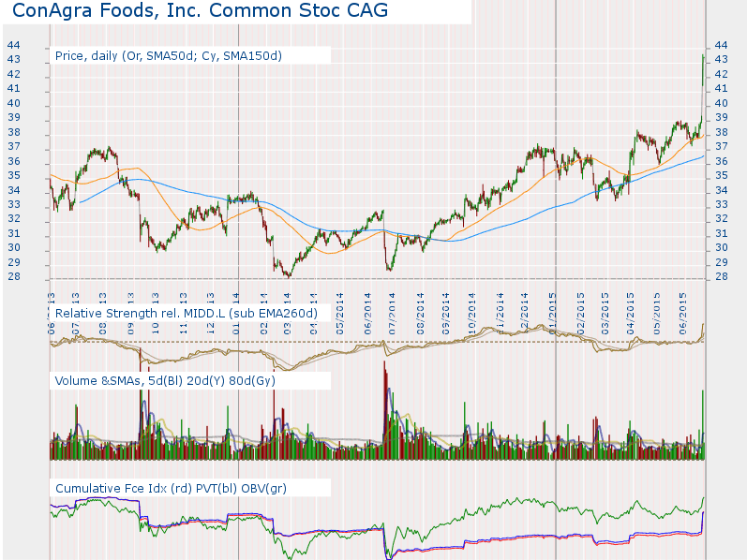This screenshot has width=747, height=560.
Task: Click 34 on the right price axis
Action: point(722,190)
